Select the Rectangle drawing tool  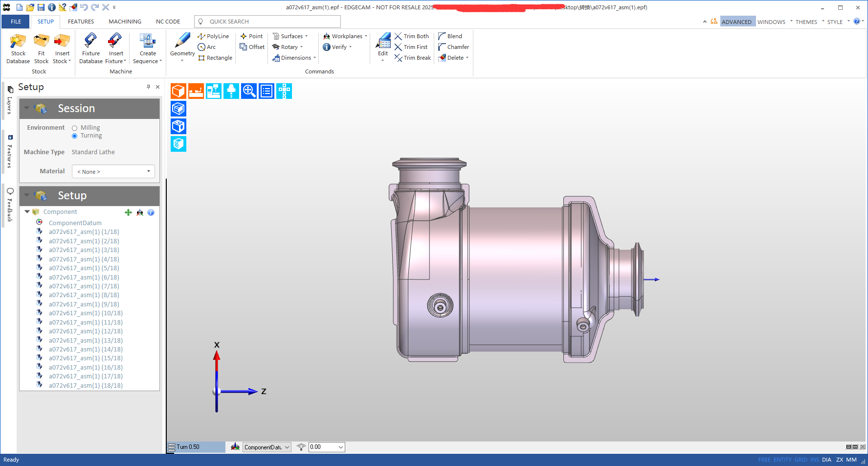coord(215,57)
